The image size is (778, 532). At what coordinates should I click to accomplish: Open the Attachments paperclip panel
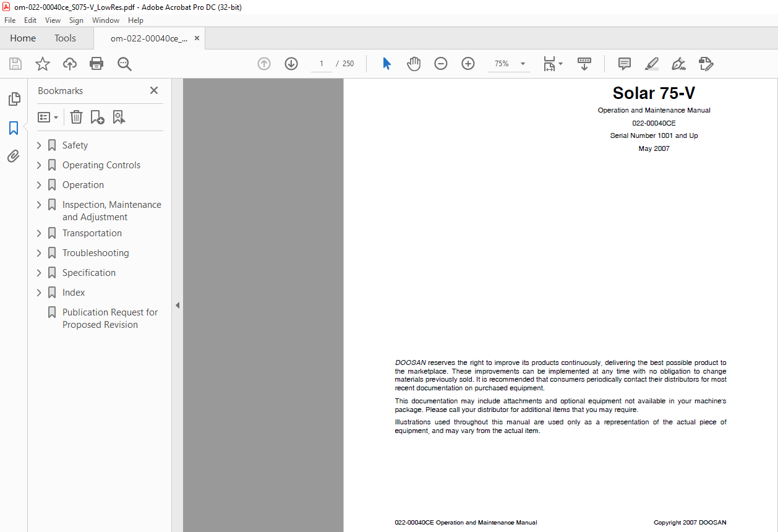[14, 157]
